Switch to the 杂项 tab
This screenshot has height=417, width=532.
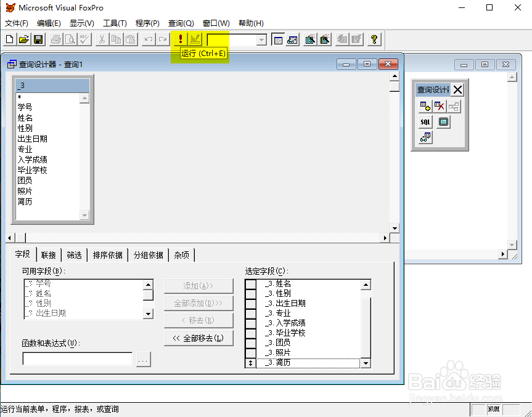coord(181,255)
